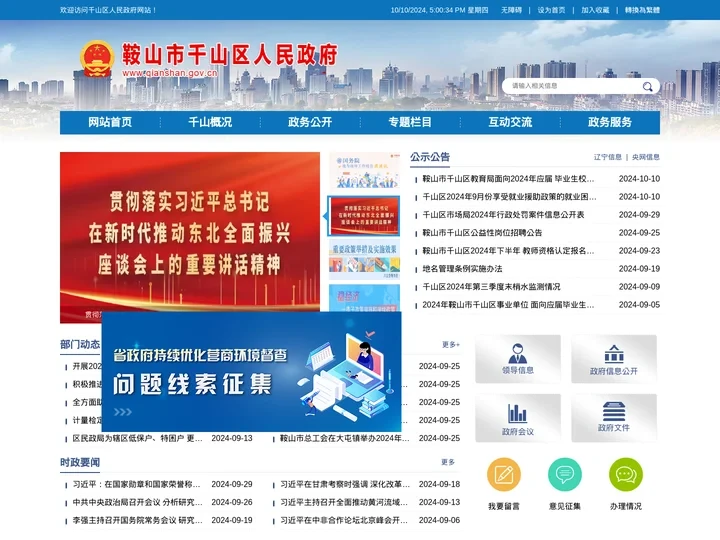Open 政务公开 navigation menu
The width and height of the screenshot is (720, 540).
pyautogui.click(x=310, y=122)
